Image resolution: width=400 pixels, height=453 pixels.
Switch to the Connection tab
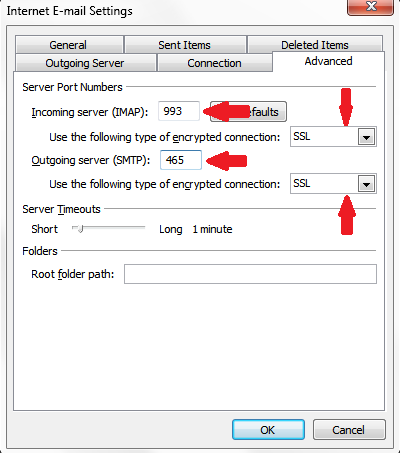coord(214,63)
